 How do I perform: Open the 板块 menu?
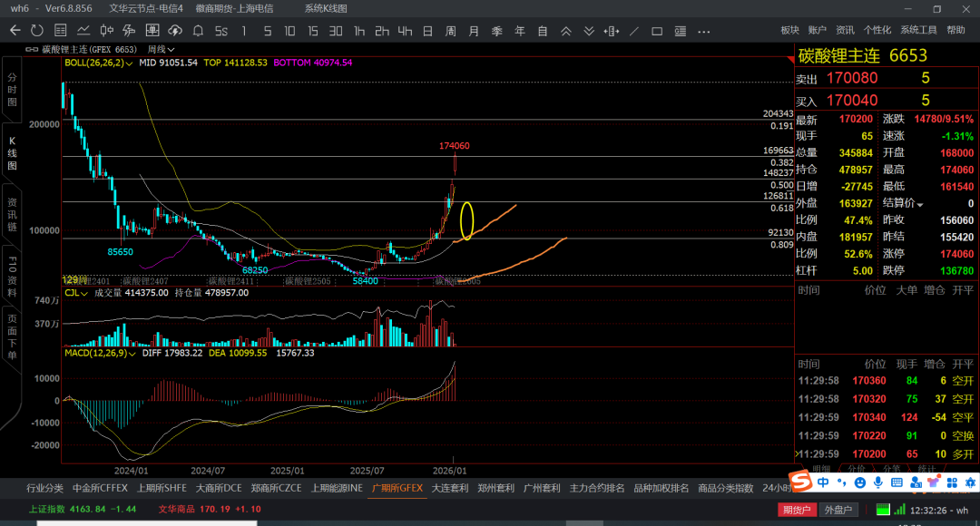[x=790, y=30]
